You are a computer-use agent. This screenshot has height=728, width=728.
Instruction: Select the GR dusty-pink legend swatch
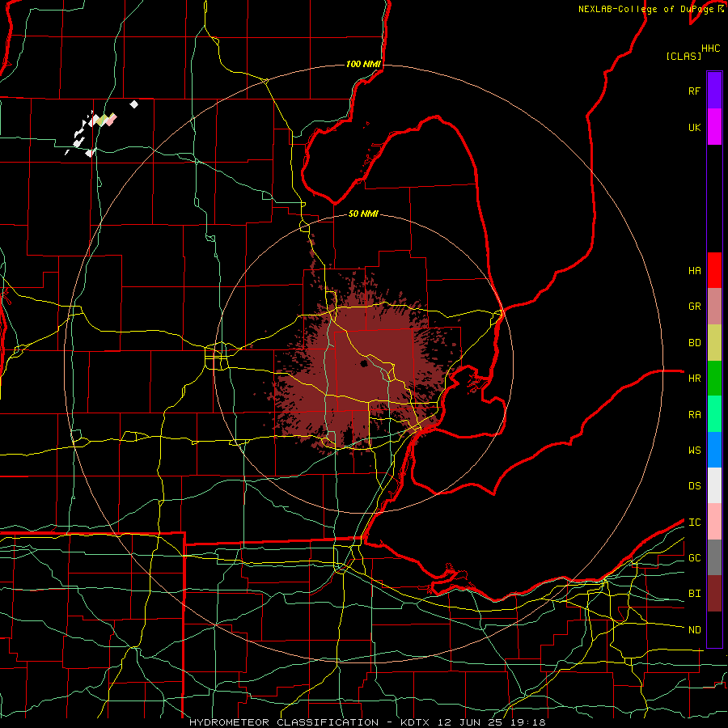[x=714, y=306]
